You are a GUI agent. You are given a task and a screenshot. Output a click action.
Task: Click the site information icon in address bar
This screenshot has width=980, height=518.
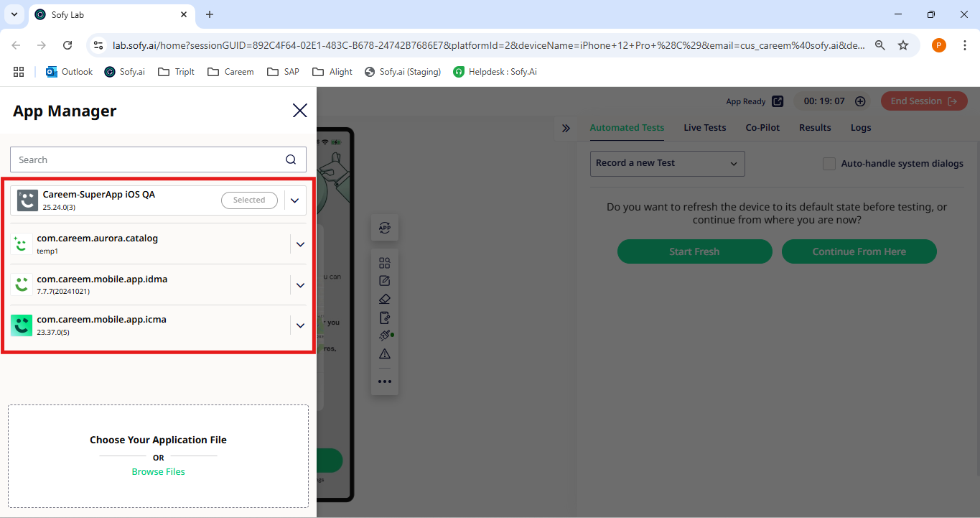click(99, 45)
